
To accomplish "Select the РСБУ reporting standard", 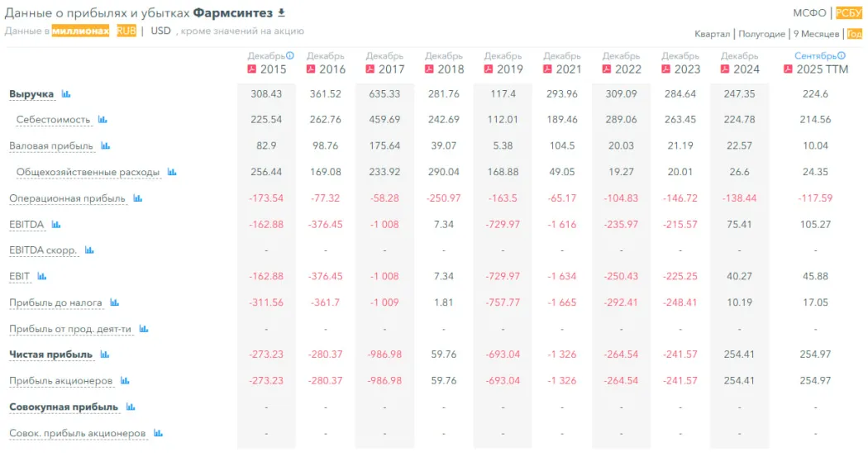I will coord(848,12).
